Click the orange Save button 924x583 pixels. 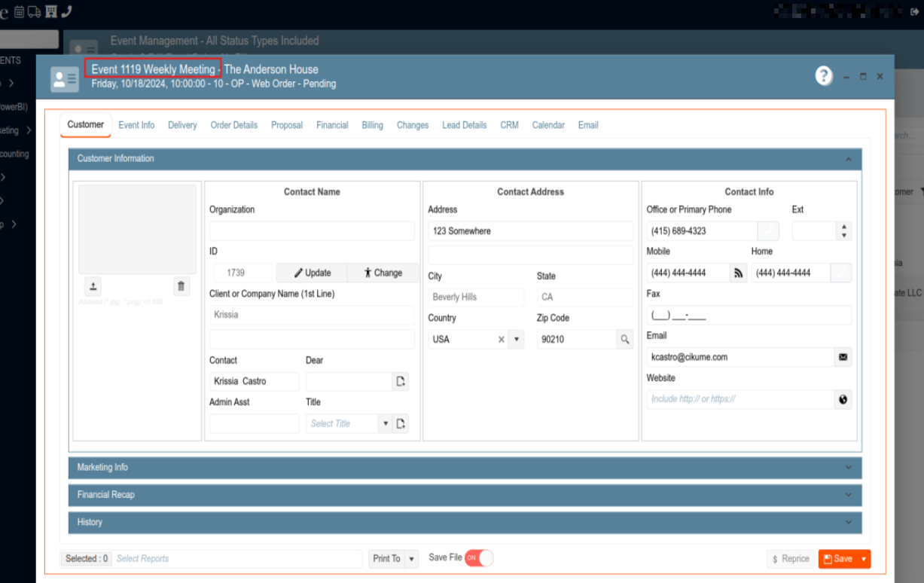[x=837, y=559]
